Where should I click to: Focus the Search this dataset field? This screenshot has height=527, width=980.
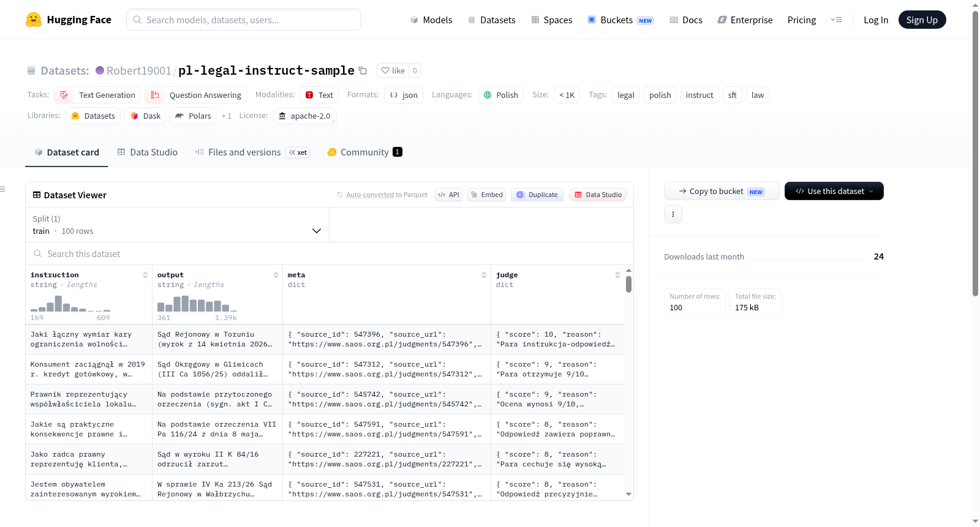(330, 253)
